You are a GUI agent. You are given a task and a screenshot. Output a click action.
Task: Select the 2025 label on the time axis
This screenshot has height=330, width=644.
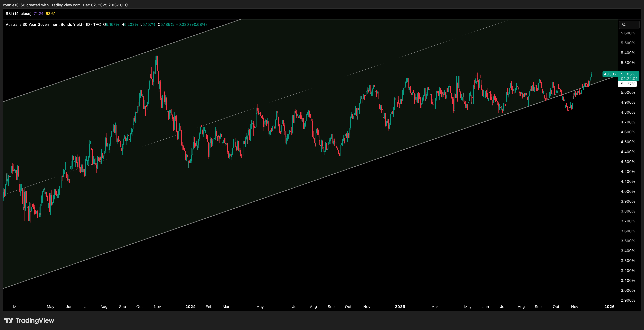(x=400, y=307)
